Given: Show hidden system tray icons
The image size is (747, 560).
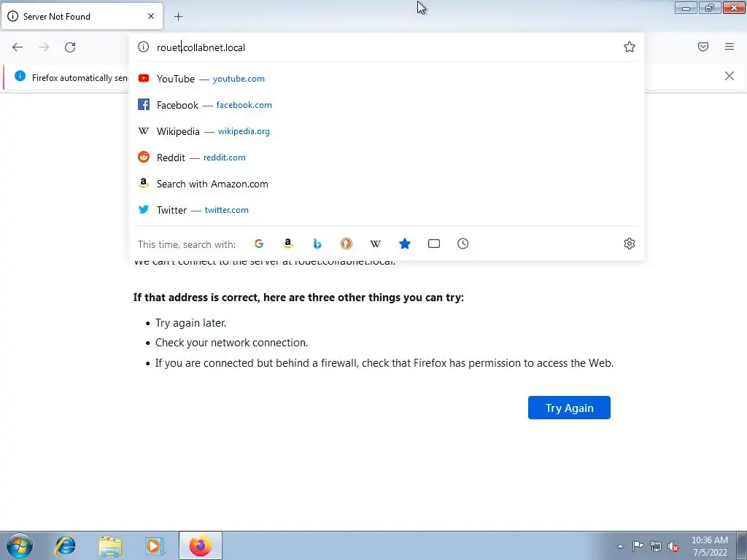Looking at the screenshot, I should [x=620, y=546].
